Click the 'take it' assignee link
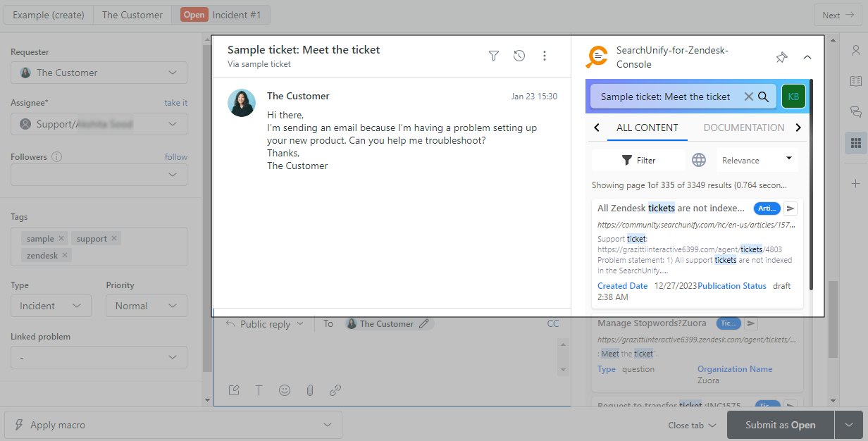This screenshot has height=441, width=868. coord(175,103)
